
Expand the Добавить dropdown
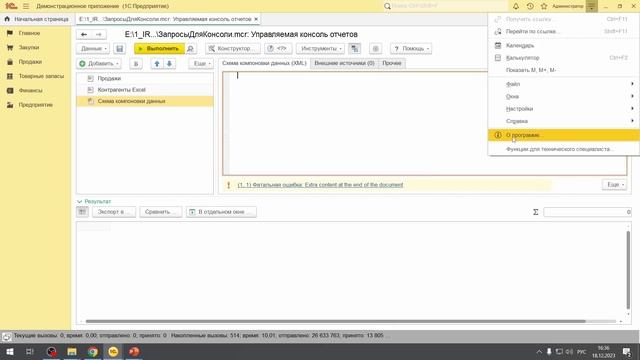point(99,64)
